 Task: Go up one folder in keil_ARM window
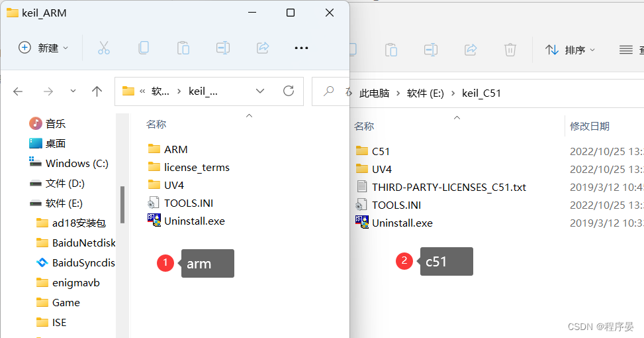click(97, 91)
